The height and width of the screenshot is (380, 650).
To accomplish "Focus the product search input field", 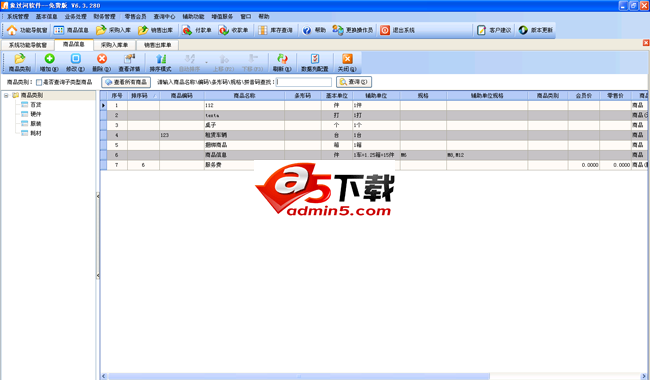I will (304, 82).
